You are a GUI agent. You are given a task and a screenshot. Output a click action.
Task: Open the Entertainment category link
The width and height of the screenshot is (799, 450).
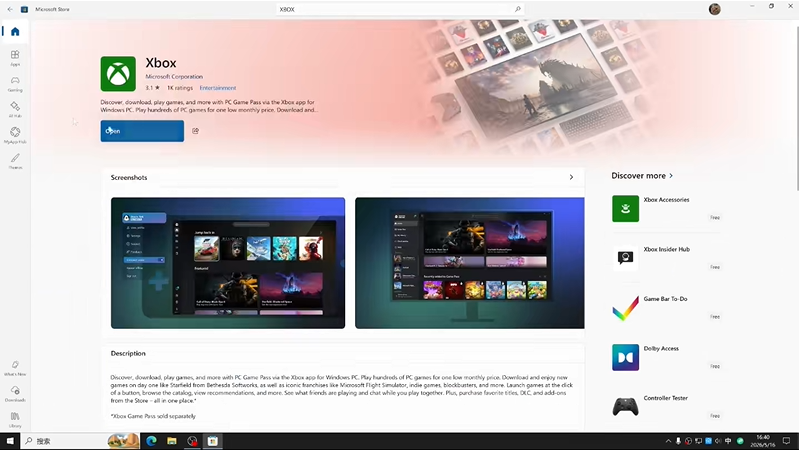218,88
